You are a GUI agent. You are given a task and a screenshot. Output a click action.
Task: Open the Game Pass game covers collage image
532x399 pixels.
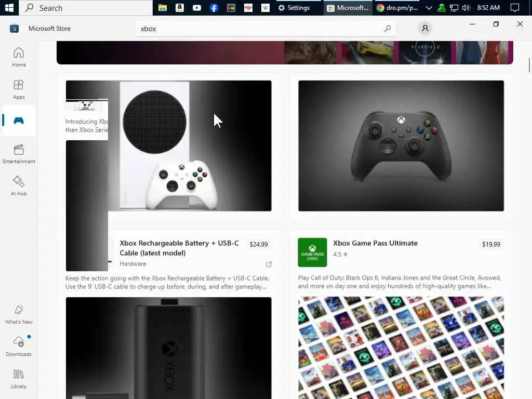(401, 348)
